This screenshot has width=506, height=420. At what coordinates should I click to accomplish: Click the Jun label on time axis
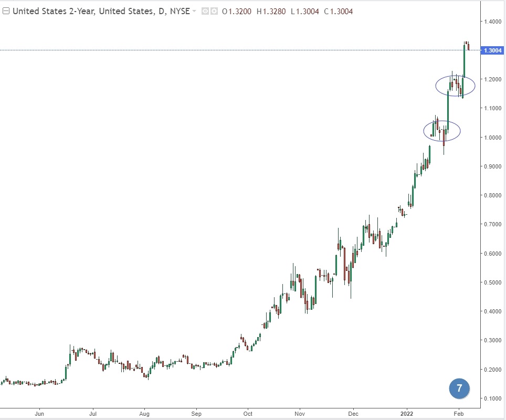coord(39,413)
